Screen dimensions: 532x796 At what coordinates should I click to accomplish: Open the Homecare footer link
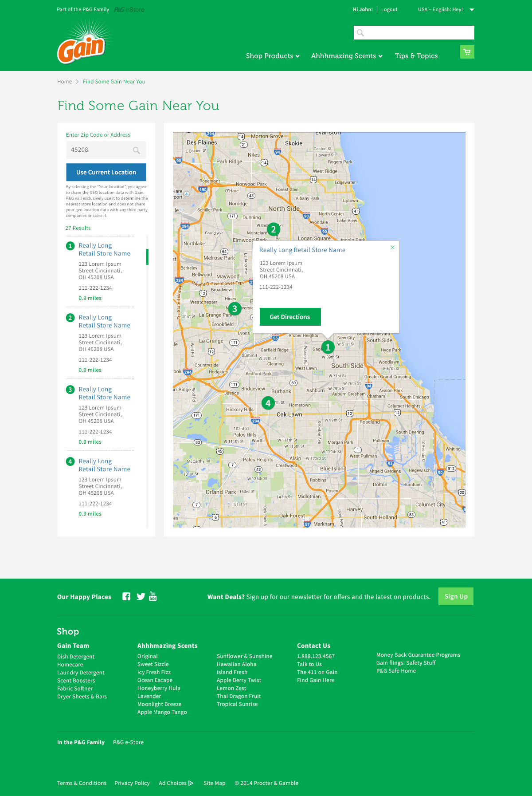(70, 665)
